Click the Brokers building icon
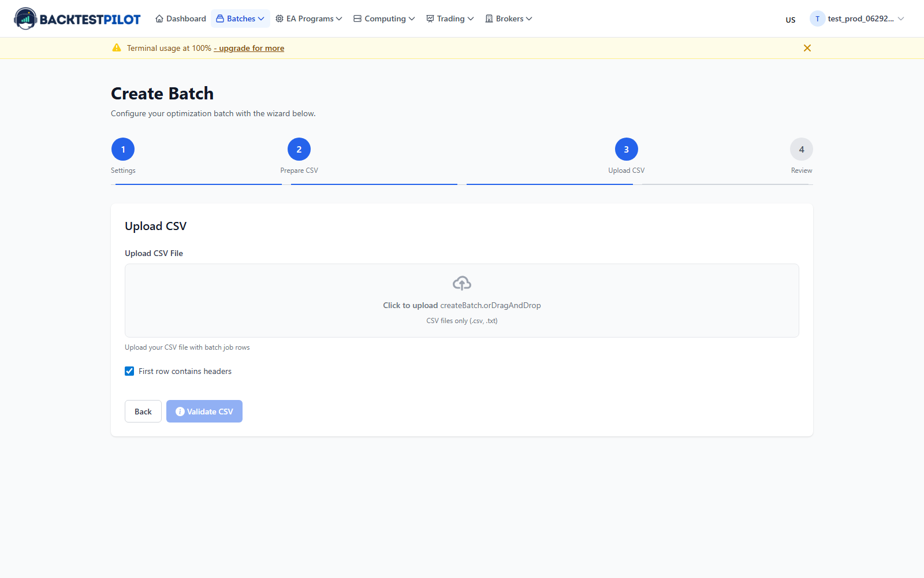 (489, 18)
